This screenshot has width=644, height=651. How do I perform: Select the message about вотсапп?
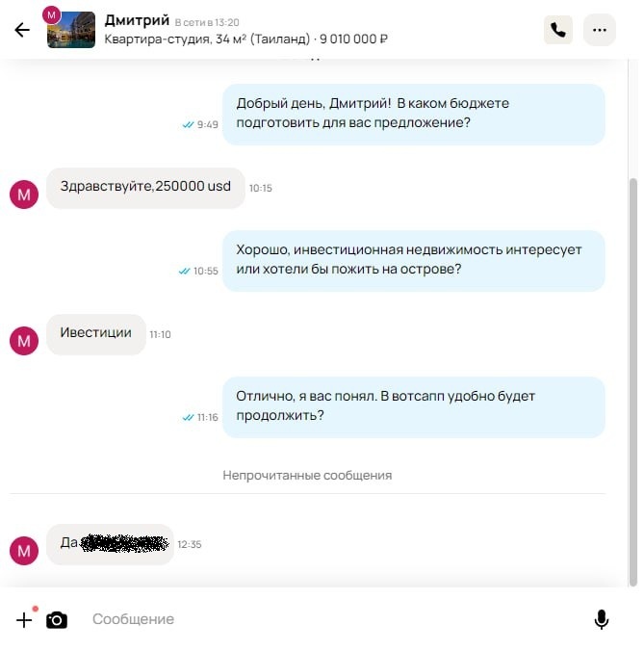tap(413, 407)
